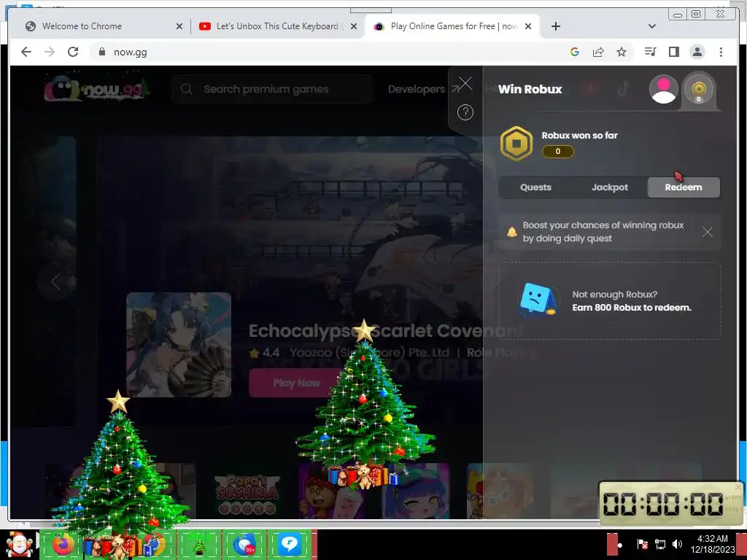Launch Firefox from the taskbar

point(63,545)
